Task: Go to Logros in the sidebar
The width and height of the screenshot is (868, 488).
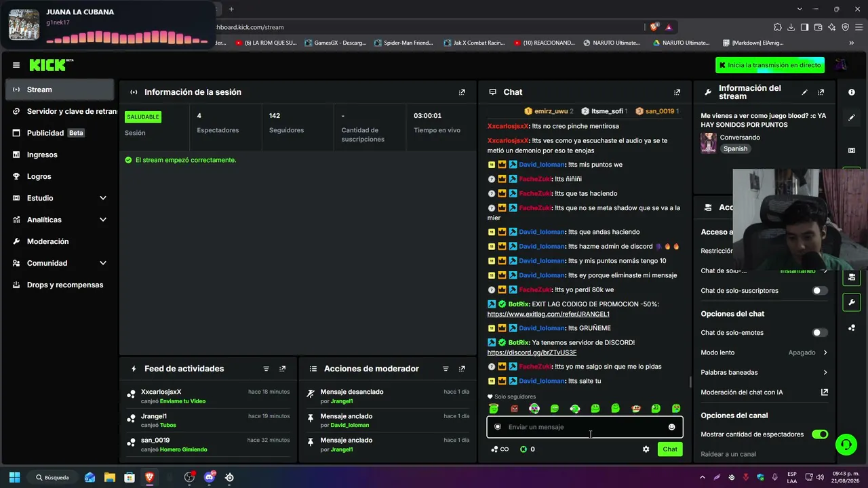Action: 60,176
